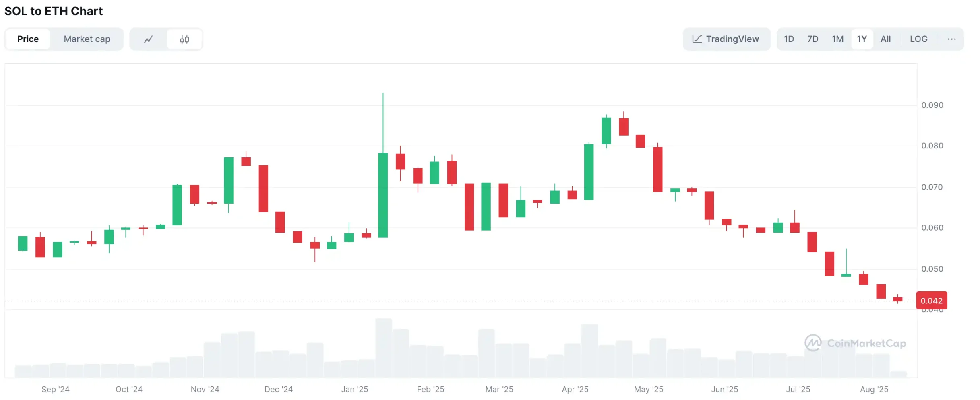Viewport: 980px width, 400px height.
Task: Reselect the 1Y time range
Action: pos(862,39)
